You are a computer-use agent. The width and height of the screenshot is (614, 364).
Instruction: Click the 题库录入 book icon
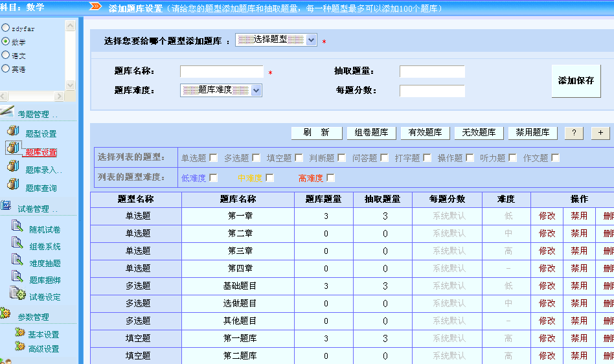(12, 167)
